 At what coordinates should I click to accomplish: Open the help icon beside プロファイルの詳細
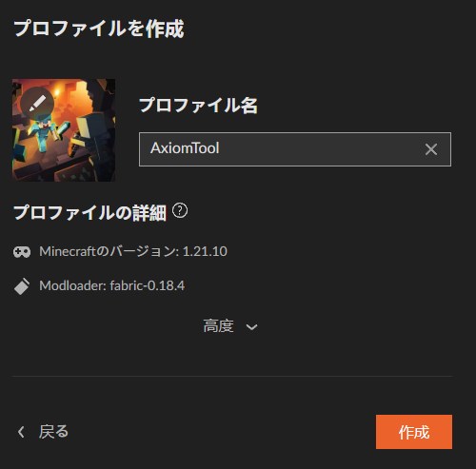pos(180,210)
